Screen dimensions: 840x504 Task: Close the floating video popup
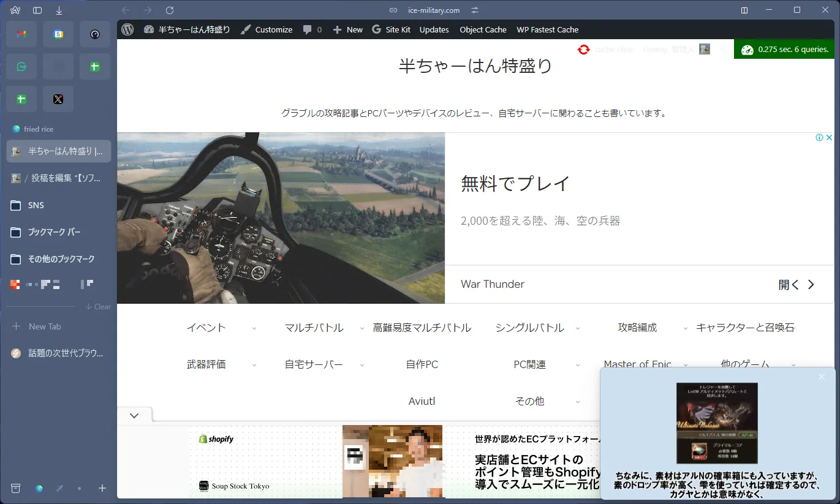[x=822, y=377]
